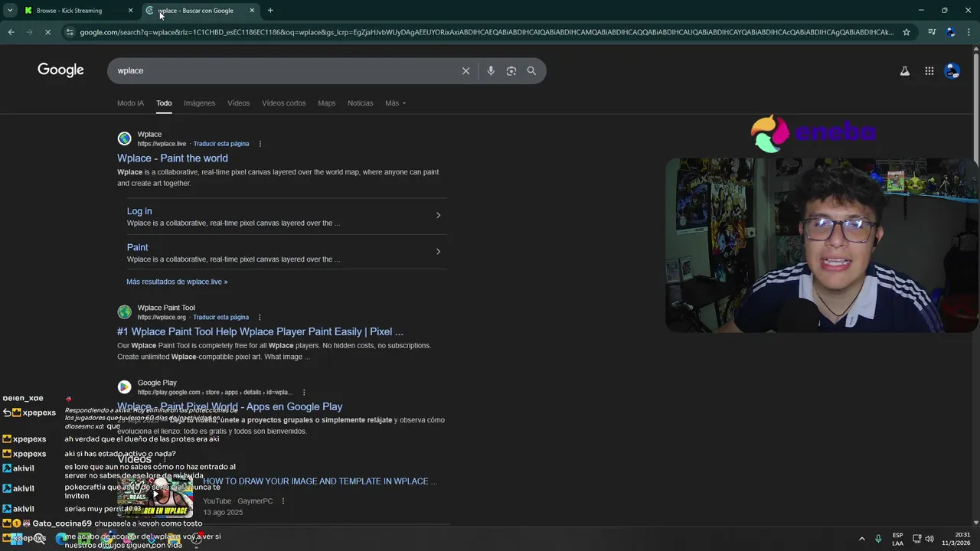Open more options for the wplace.org result
980x551 pixels.
tap(260, 317)
